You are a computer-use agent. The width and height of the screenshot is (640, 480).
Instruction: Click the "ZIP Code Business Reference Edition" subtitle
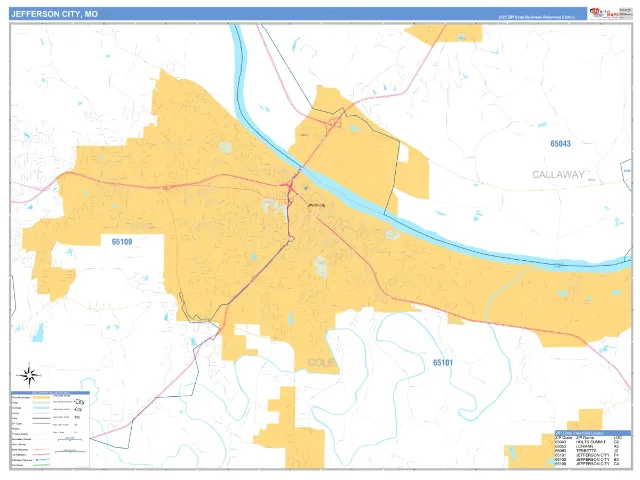coord(536,17)
